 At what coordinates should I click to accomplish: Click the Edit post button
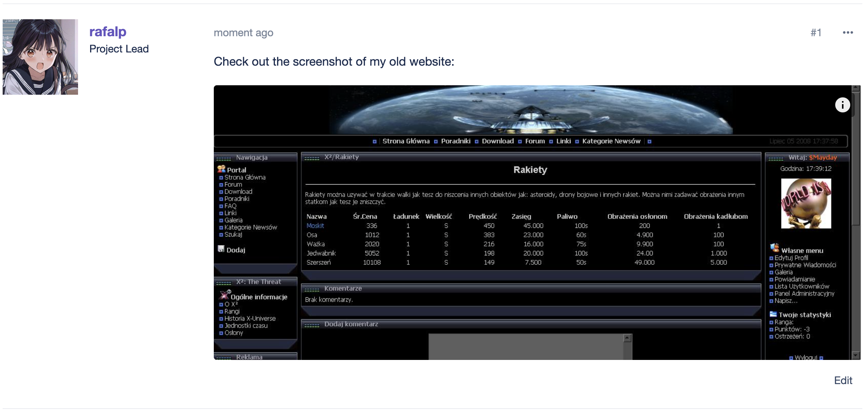[x=843, y=380]
